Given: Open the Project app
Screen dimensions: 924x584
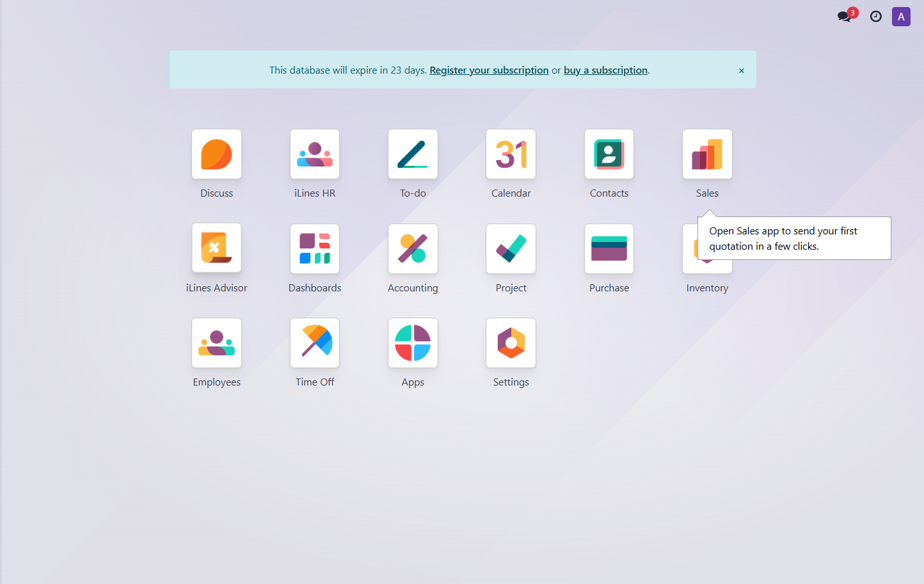Looking at the screenshot, I should [511, 248].
